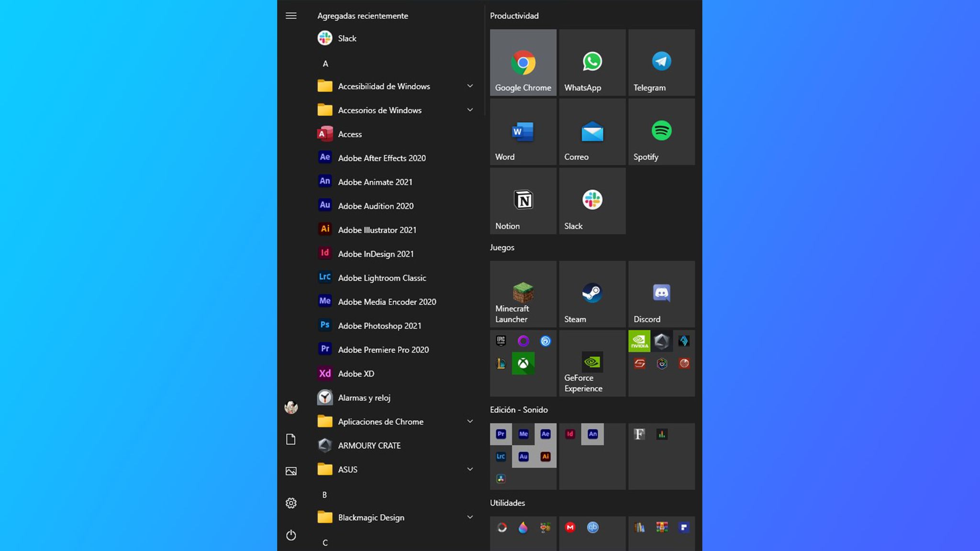This screenshot has height=551, width=980.
Task: Open the user account avatar
Action: (291, 408)
